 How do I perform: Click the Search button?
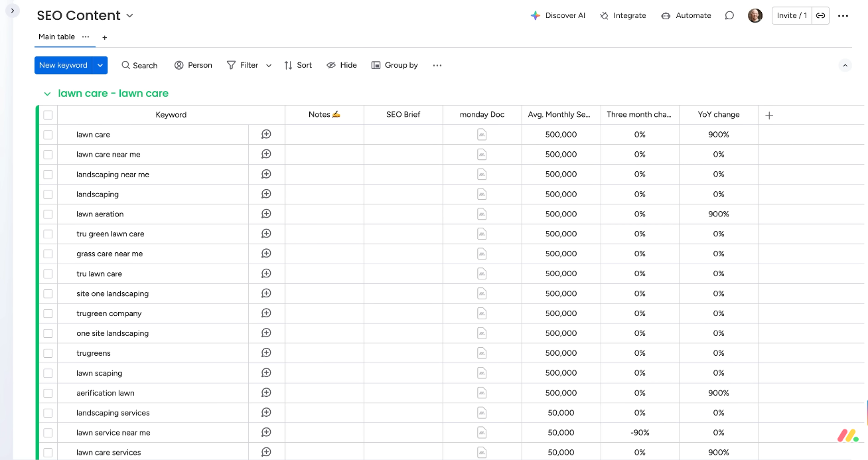pos(139,65)
